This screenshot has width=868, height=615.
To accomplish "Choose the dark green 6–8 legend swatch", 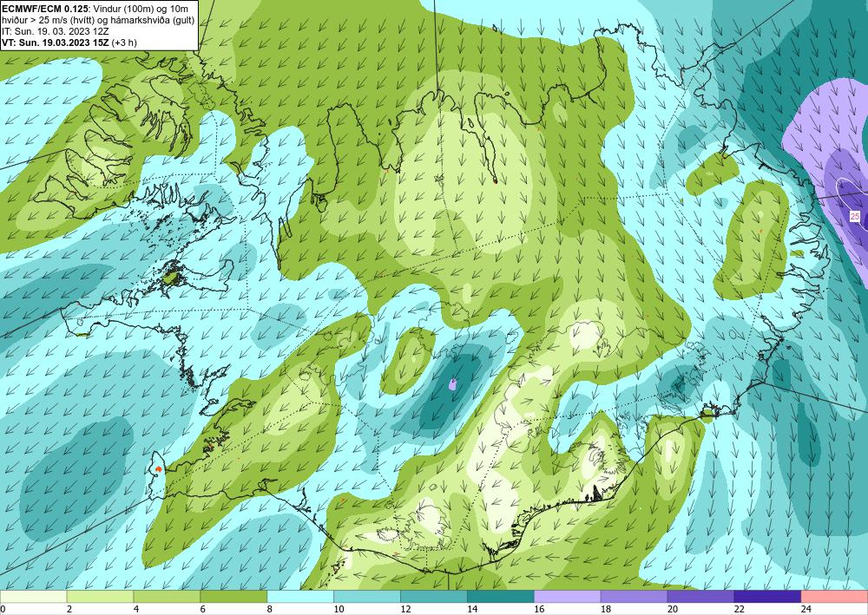I will tap(233, 597).
